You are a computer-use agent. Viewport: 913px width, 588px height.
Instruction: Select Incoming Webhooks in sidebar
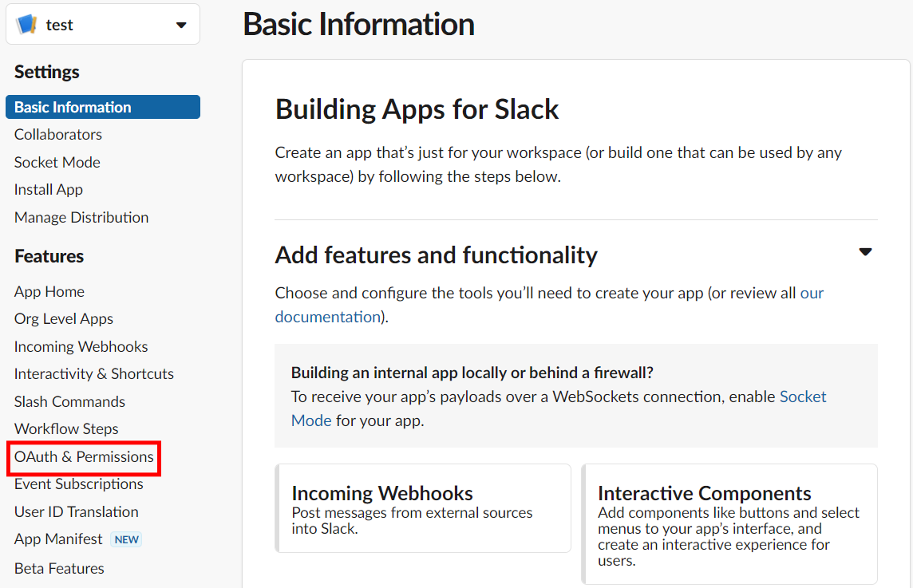pyautogui.click(x=81, y=347)
